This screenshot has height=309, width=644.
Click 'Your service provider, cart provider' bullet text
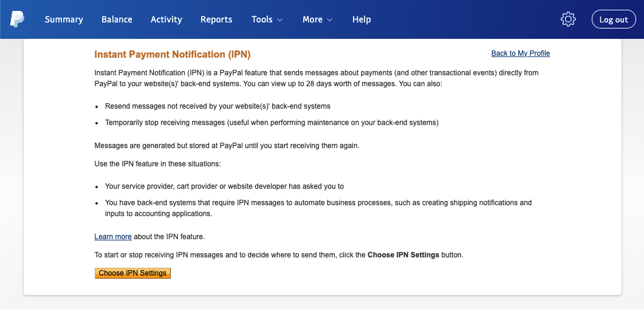coord(224,186)
